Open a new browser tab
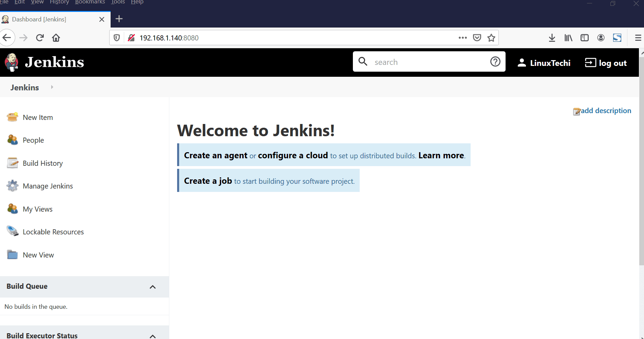Image resolution: width=644 pixels, height=339 pixels. 119,19
